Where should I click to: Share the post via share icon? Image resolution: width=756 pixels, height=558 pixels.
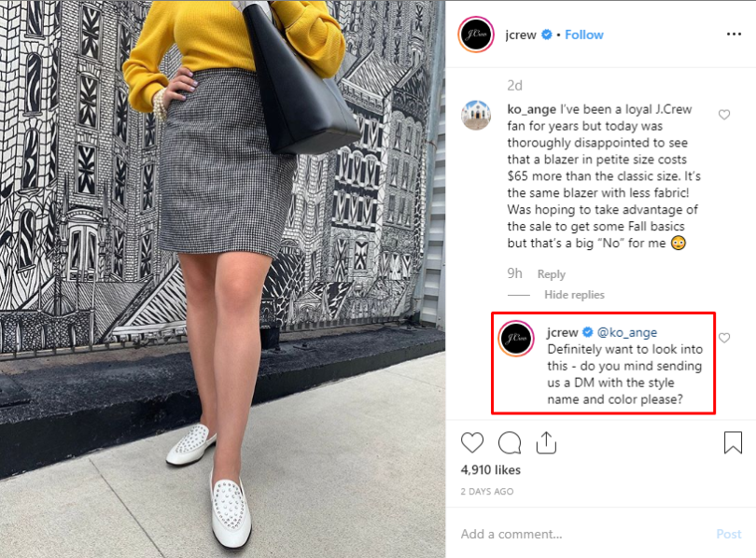click(546, 443)
